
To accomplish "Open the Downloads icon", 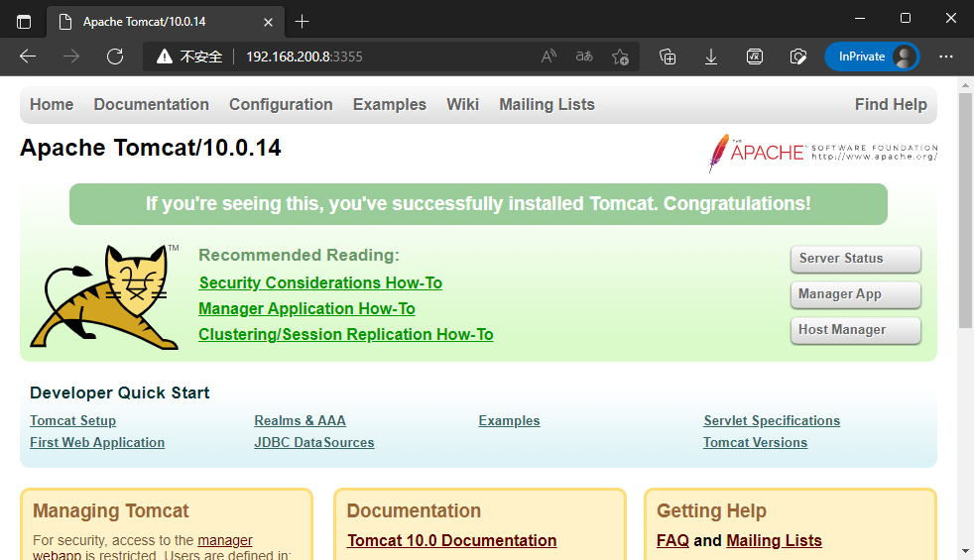I will coord(710,56).
